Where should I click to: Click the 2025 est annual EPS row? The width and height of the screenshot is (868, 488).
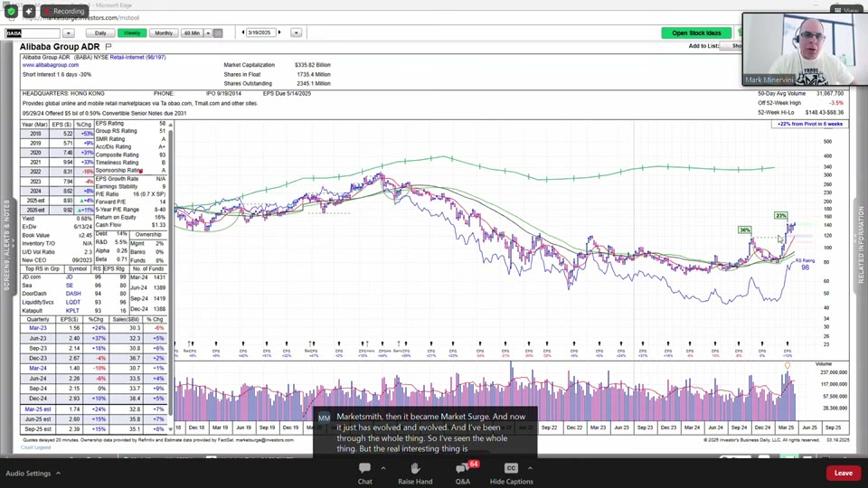(58, 201)
